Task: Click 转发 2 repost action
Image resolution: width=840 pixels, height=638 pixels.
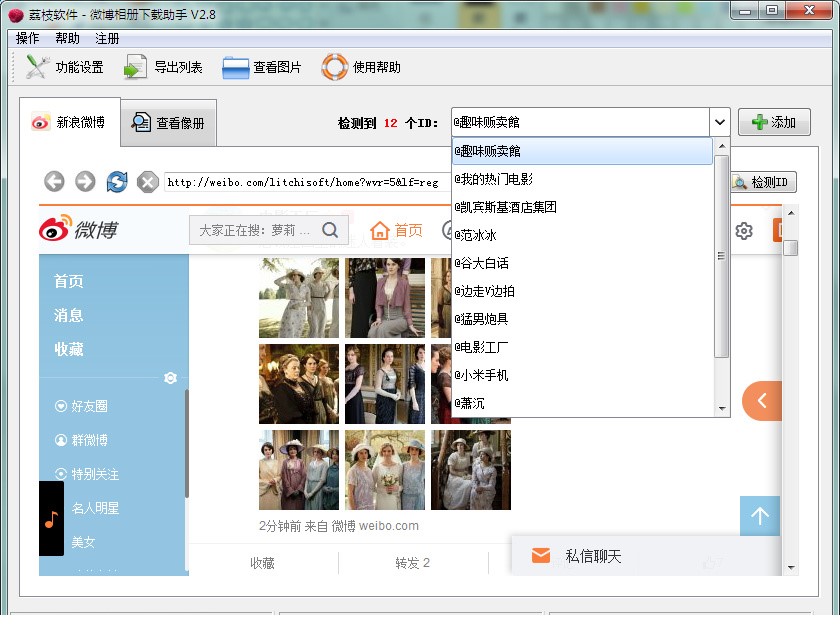Action: 412,563
